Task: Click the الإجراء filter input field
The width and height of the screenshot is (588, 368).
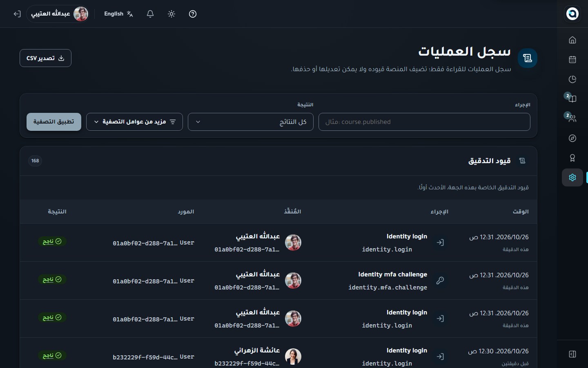Action: pyautogui.click(x=424, y=122)
